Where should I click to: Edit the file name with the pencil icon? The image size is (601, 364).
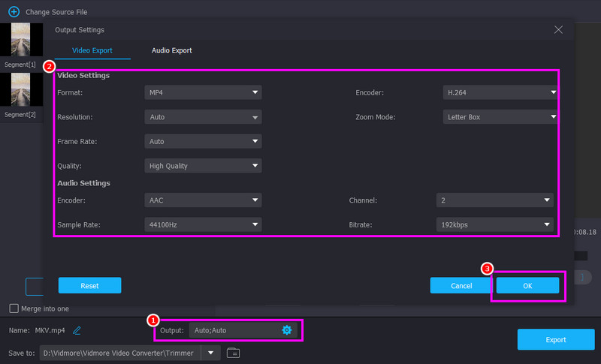(77, 330)
